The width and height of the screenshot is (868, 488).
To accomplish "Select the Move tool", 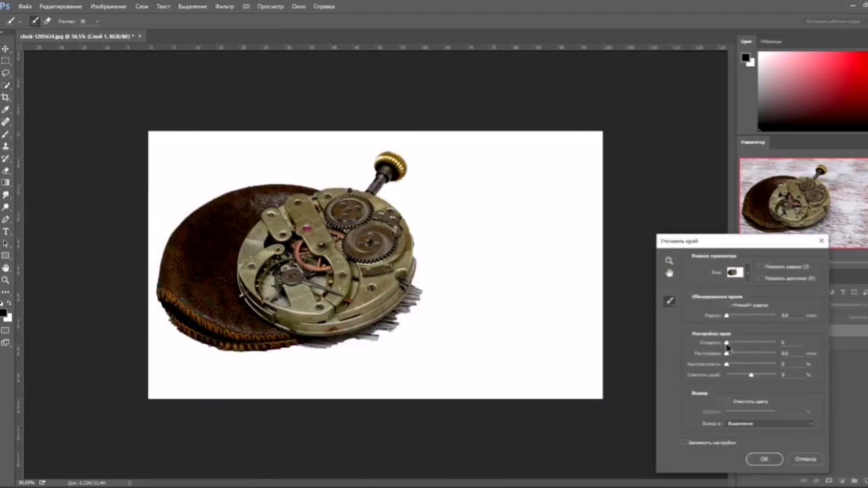I will [x=5, y=49].
